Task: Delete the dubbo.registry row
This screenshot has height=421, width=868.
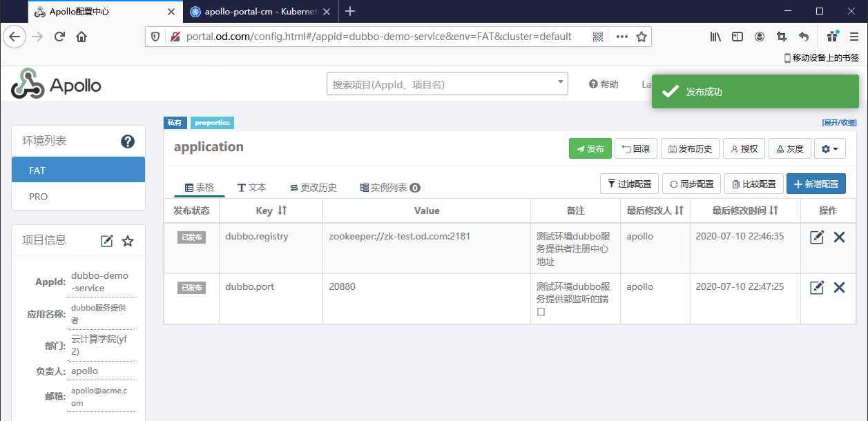Action: point(839,237)
